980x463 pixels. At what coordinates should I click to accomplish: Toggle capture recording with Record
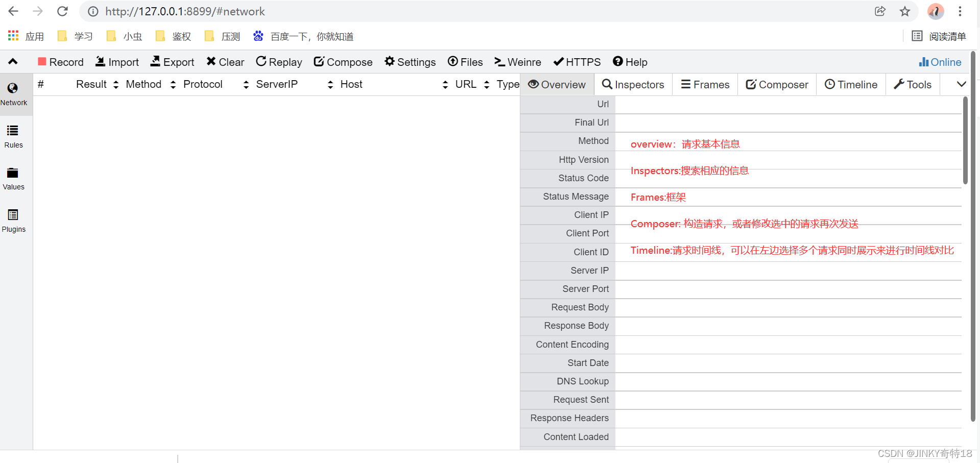(x=60, y=62)
